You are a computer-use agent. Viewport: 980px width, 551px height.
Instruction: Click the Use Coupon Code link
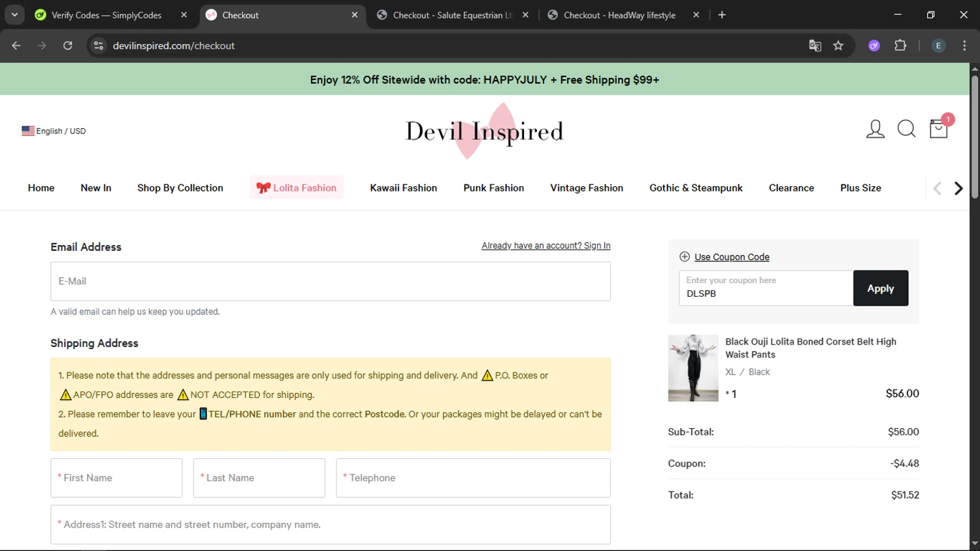coord(732,257)
